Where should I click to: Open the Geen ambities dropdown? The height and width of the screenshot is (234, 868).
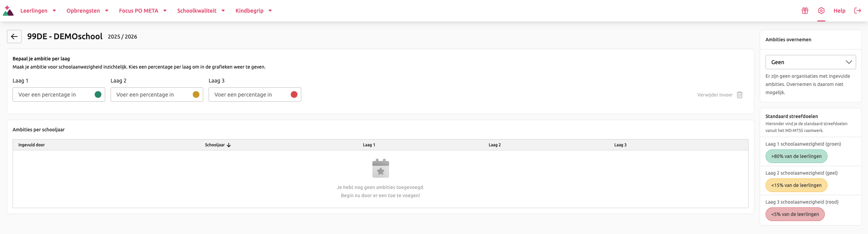tap(811, 62)
